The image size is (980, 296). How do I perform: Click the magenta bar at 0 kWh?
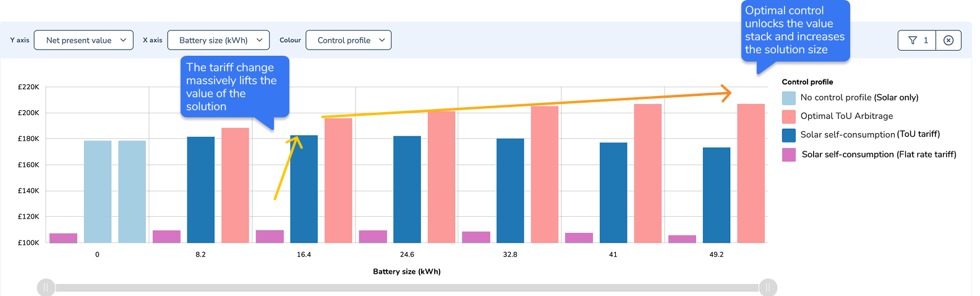[63, 238]
